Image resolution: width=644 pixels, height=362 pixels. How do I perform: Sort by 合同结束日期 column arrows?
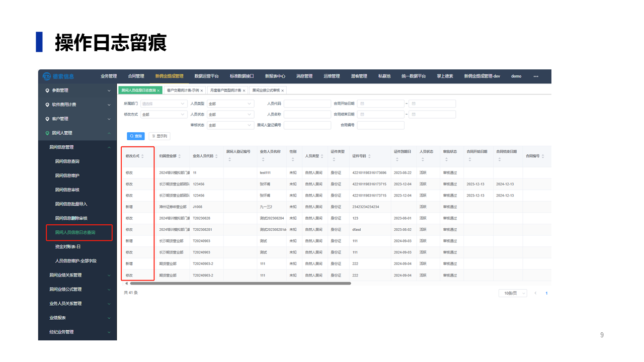pos(500,160)
